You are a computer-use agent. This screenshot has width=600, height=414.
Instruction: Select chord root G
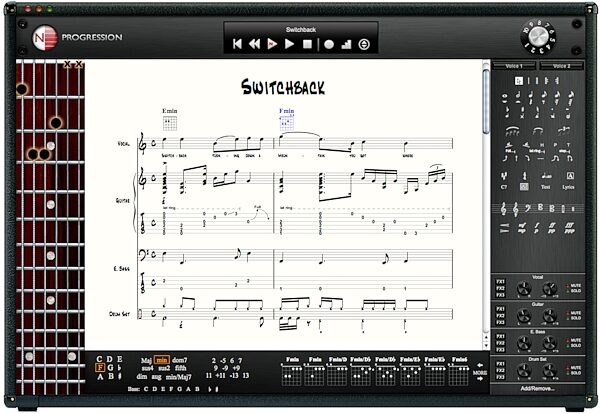pyautogui.click(x=110, y=368)
